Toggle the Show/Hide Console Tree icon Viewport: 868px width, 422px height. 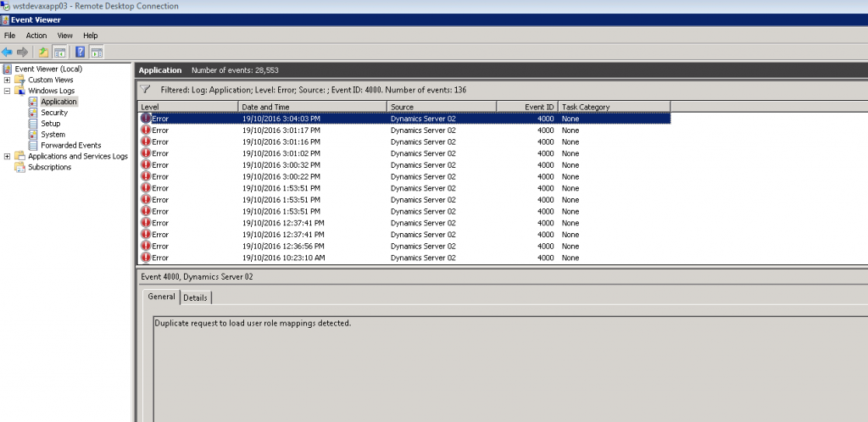click(59, 53)
